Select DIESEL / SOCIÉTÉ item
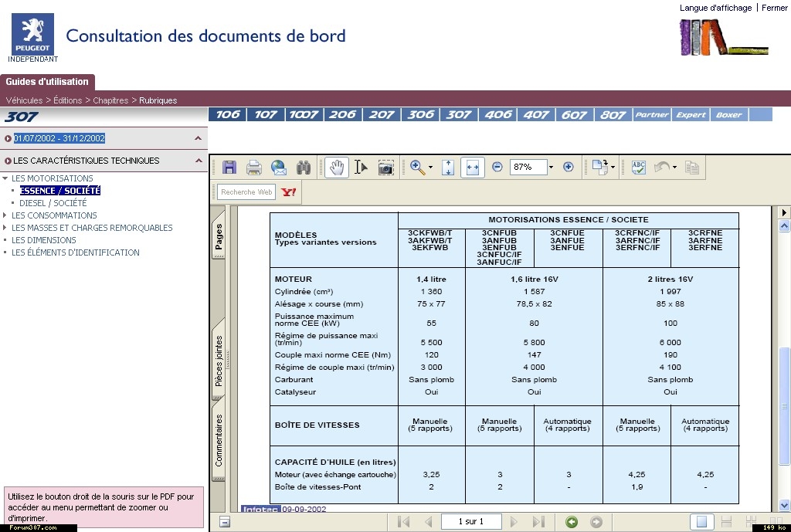The height and width of the screenshot is (532, 791). point(53,203)
